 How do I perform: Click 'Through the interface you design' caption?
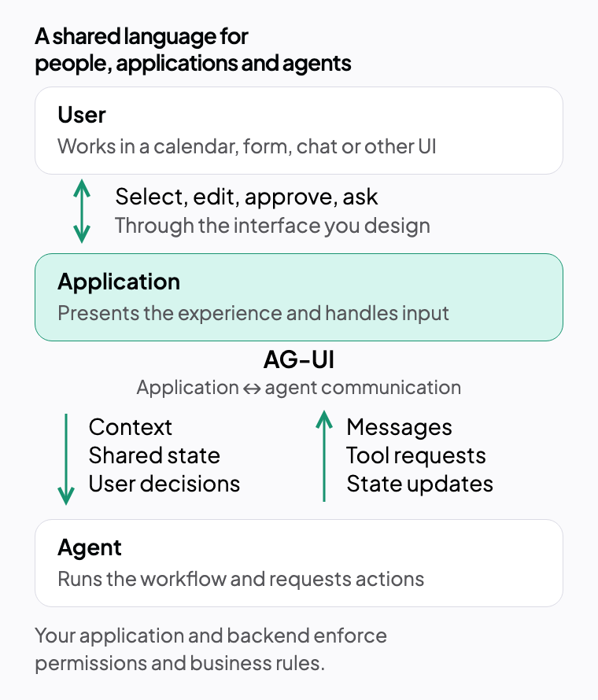[272, 226]
